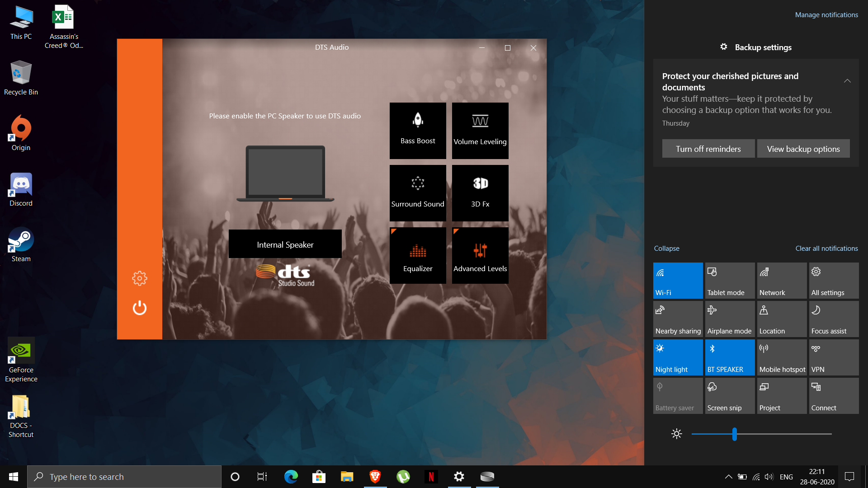Screen dimensions: 868x488
Task: Open the clock and date flyout
Action: tap(817, 477)
